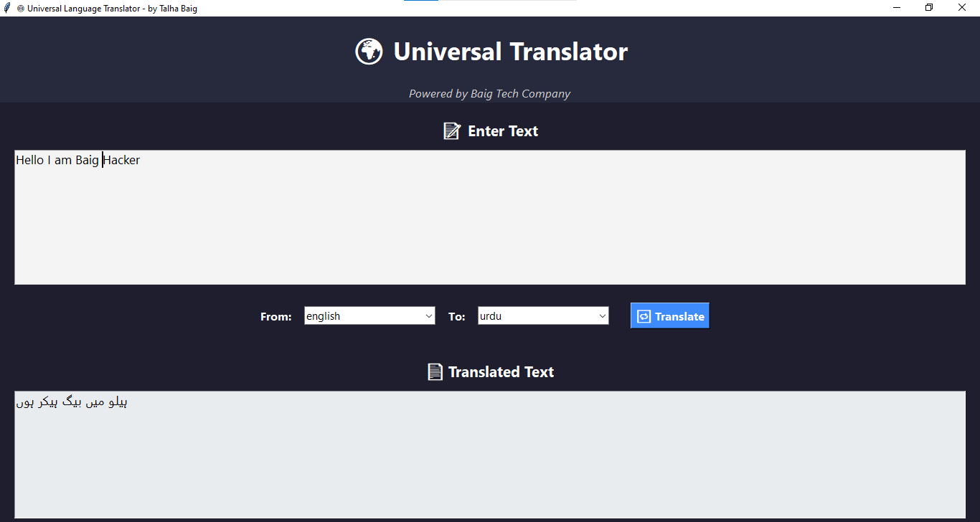Select the 'english' source language field
The width and height of the screenshot is (980, 522).
tap(369, 316)
